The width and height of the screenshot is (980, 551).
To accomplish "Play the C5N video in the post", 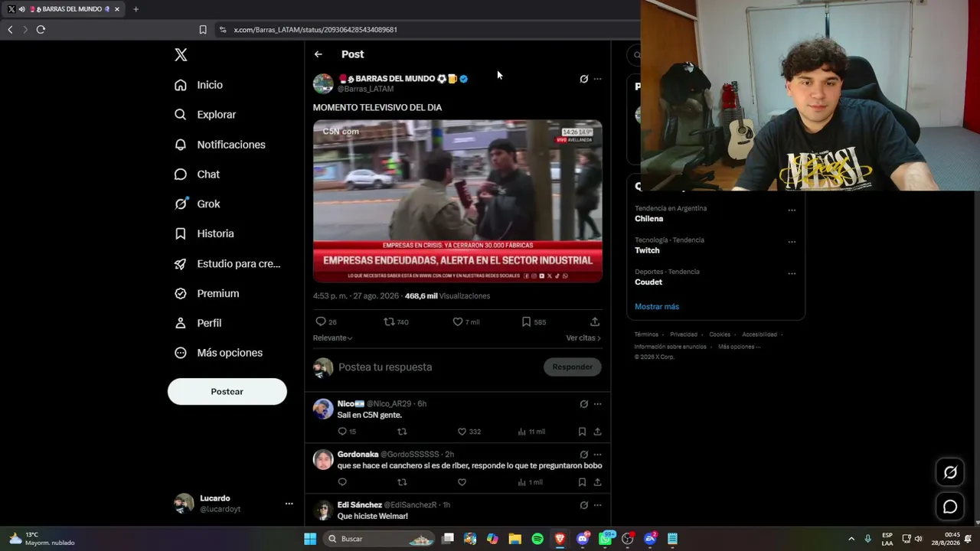I will pos(458,201).
